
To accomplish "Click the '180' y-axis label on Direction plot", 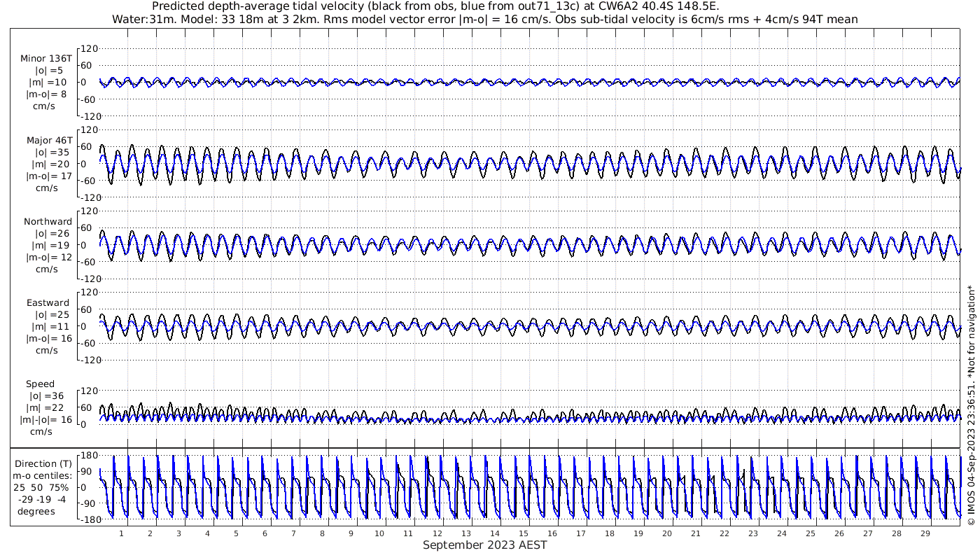I will coord(88,456).
